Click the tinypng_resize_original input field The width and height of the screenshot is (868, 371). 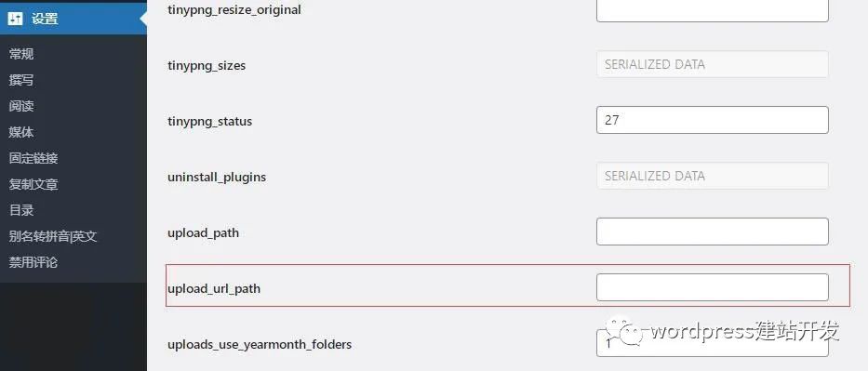pyautogui.click(x=713, y=9)
